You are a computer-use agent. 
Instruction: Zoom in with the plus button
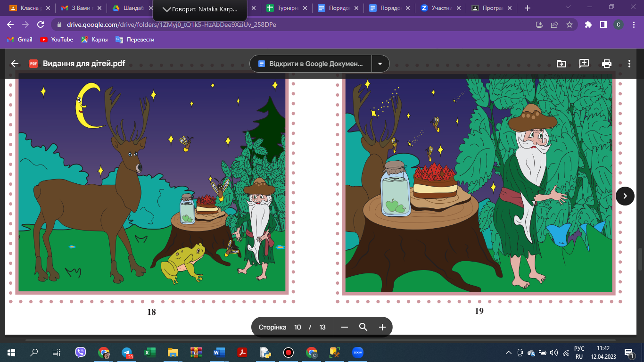(382, 327)
